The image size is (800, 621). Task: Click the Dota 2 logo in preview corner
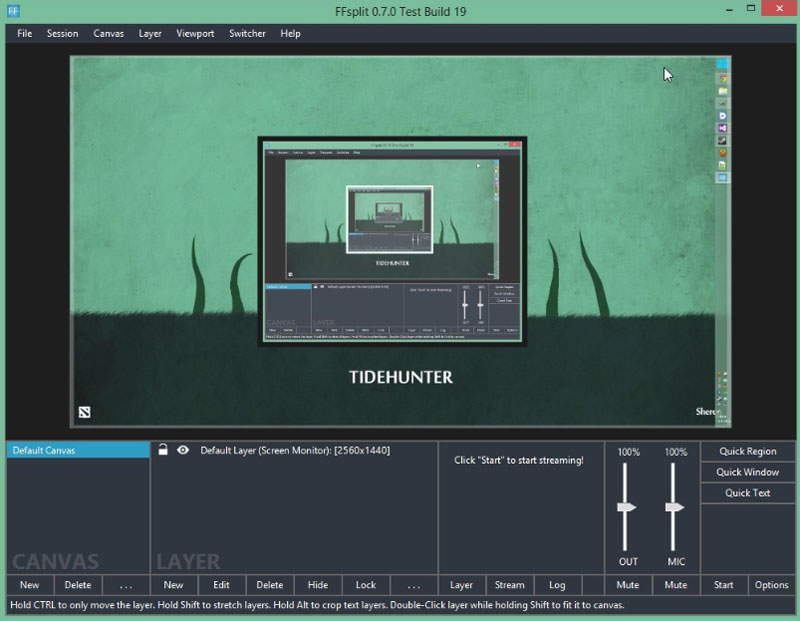(84, 412)
